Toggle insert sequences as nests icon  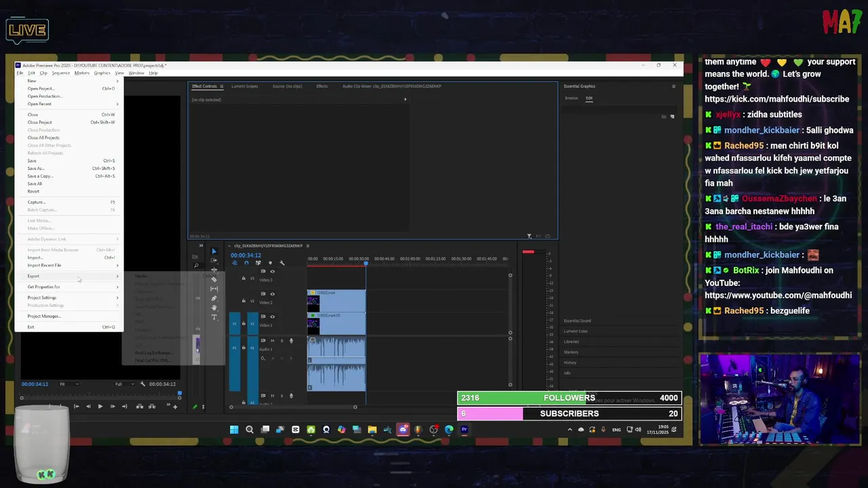pos(235,263)
